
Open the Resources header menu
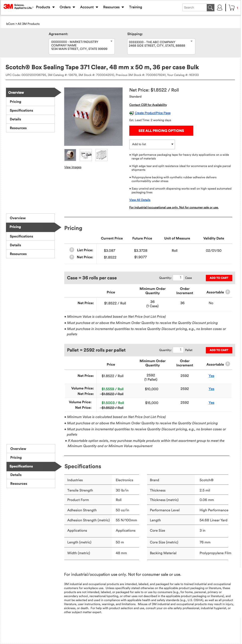pyautogui.click(x=113, y=7)
